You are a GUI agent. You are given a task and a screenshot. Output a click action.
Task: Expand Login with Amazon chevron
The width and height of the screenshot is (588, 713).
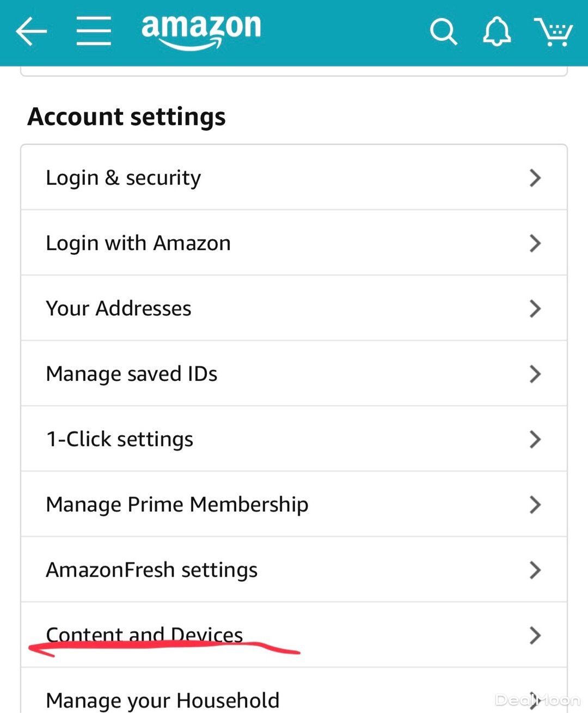535,243
